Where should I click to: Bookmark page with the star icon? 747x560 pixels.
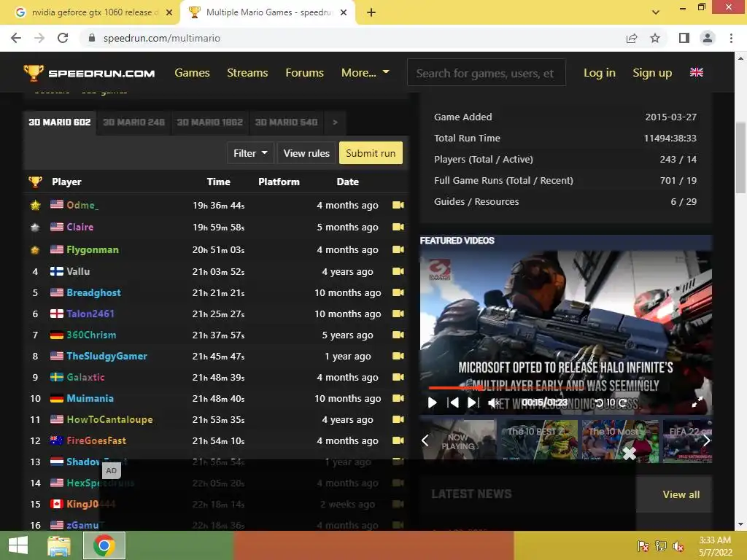coord(655,38)
